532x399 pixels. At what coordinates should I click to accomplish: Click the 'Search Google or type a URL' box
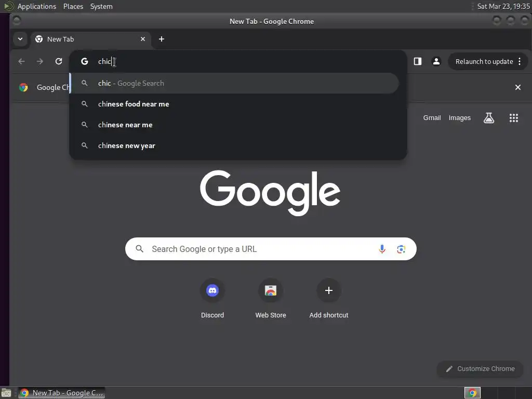[x=271, y=249]
